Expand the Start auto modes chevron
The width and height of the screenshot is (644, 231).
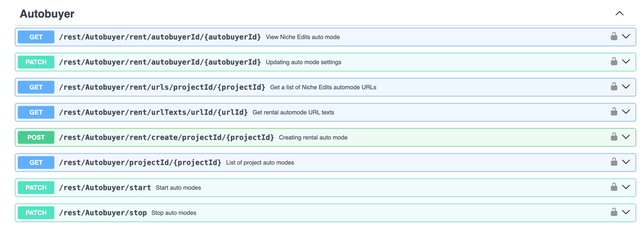[626, 187]
